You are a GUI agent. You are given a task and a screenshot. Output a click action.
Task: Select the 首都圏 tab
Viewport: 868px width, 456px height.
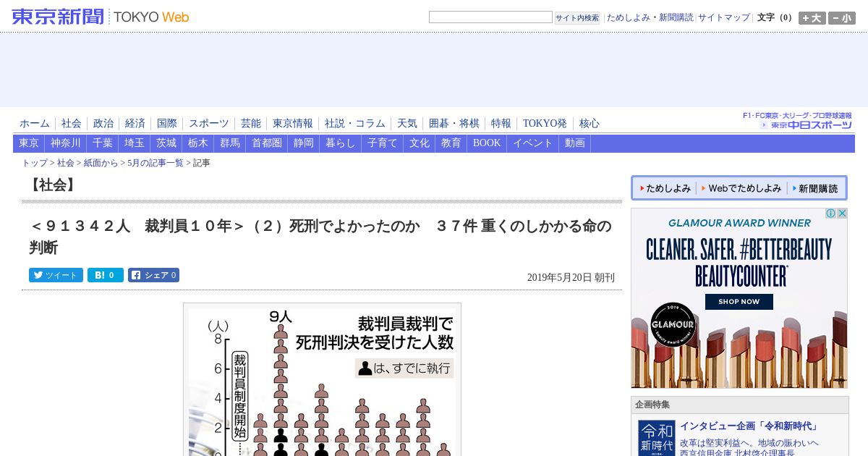point(267,143)
